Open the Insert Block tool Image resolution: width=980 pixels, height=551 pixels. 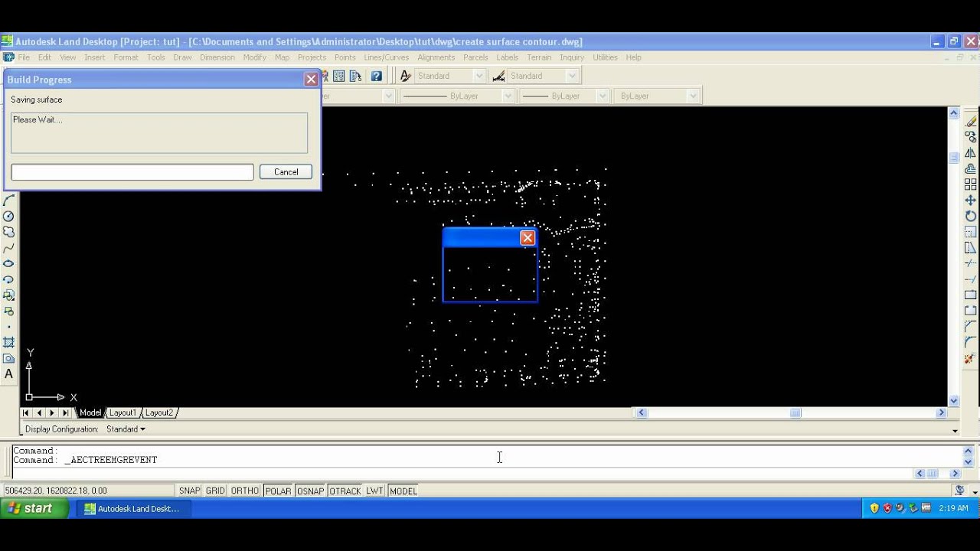9,295
